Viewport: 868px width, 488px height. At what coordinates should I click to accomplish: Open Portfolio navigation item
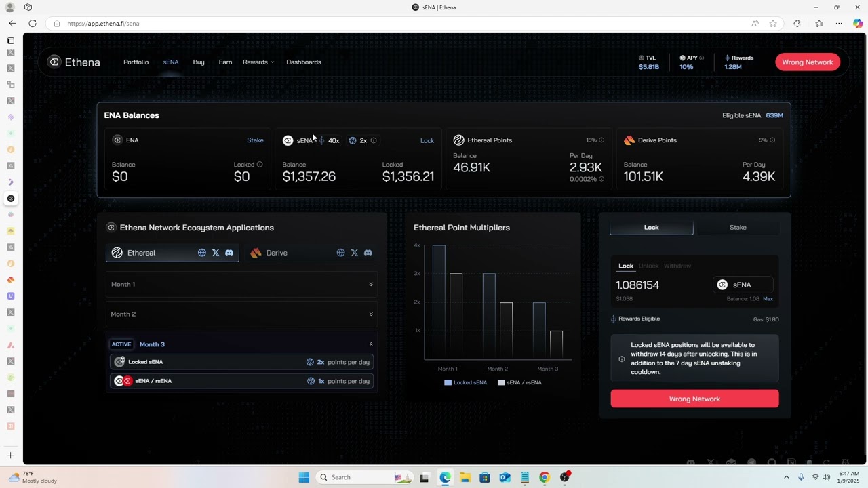tap(136, 62)
